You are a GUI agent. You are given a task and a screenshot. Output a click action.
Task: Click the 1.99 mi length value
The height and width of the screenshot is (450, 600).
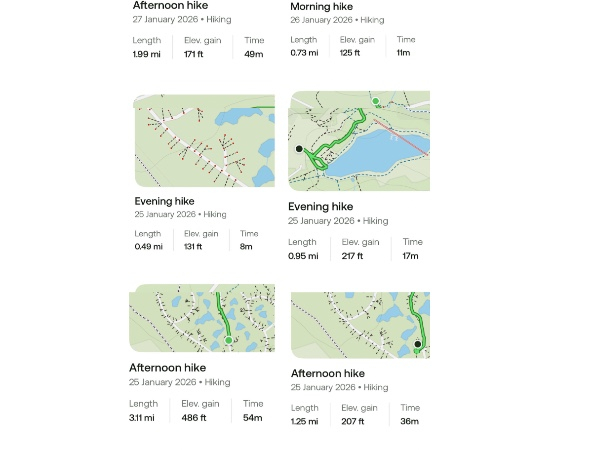point(146,54)
